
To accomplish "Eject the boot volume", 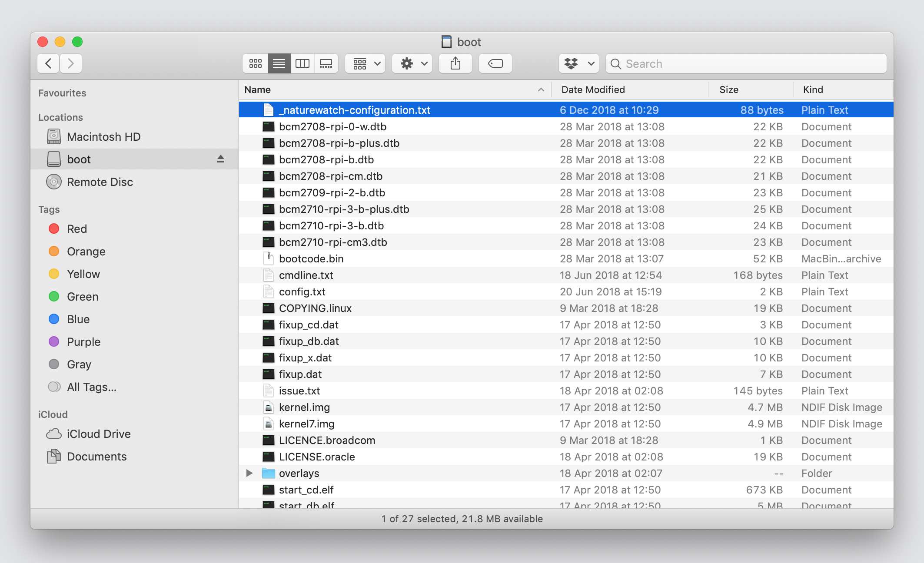I will click(x=221, y=159).
